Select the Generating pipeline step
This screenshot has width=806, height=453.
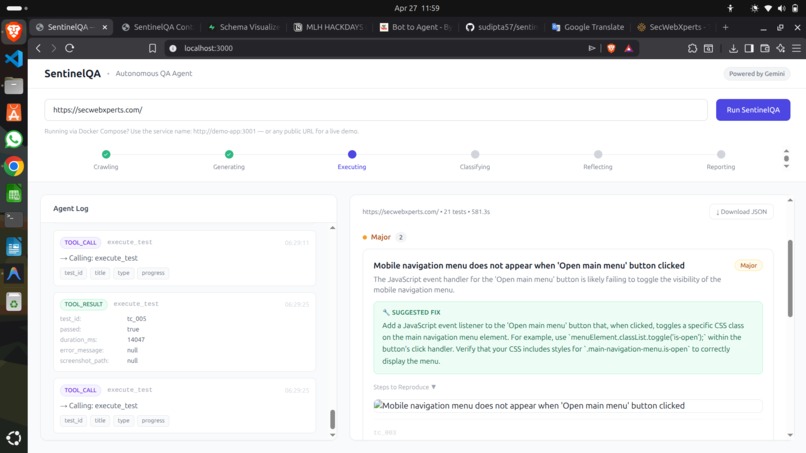click(229, 159)
